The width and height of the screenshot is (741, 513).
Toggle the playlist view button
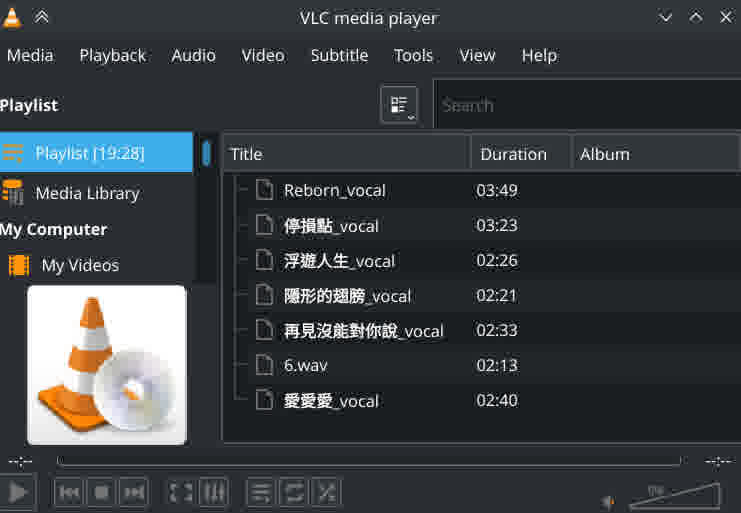[x=260, y=493]
